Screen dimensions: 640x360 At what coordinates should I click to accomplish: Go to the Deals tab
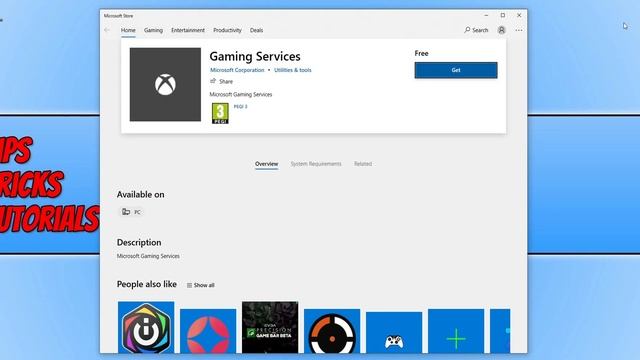[x=256, y=30]
